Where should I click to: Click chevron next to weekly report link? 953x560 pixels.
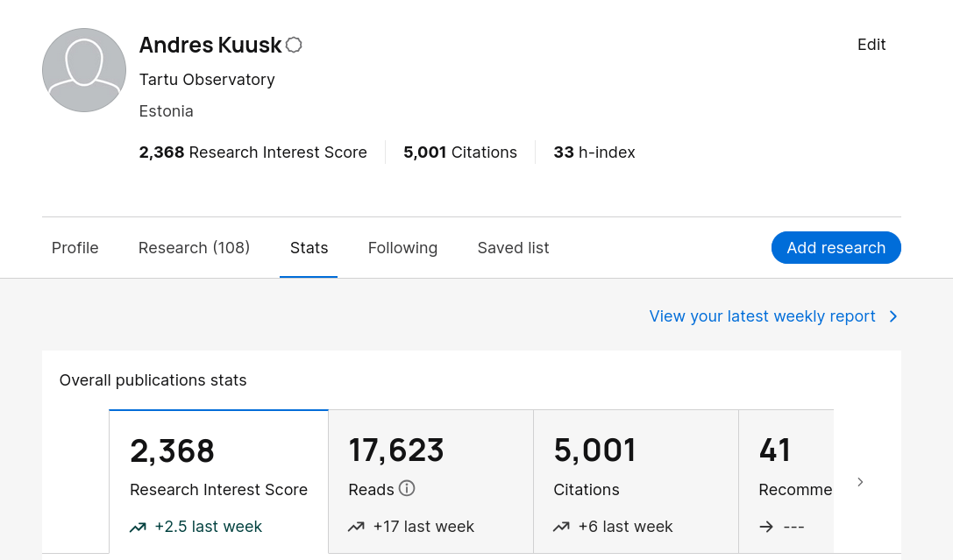point(893,316)
